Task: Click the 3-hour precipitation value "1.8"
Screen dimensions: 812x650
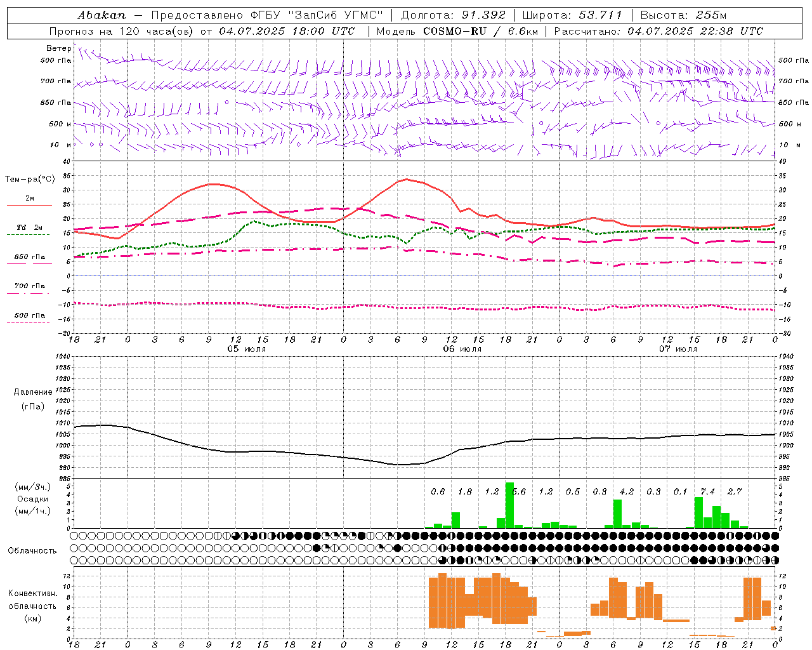Action: (x=465, y=491)
